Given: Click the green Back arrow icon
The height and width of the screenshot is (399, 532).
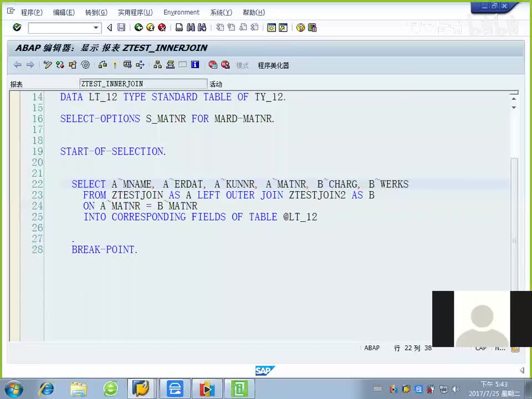Looking at the screenshot, I should 139,27.
